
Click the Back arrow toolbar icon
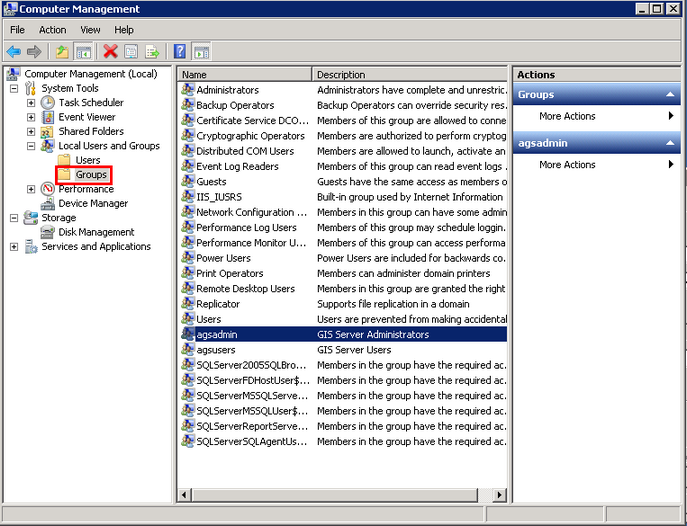point(14,52)
